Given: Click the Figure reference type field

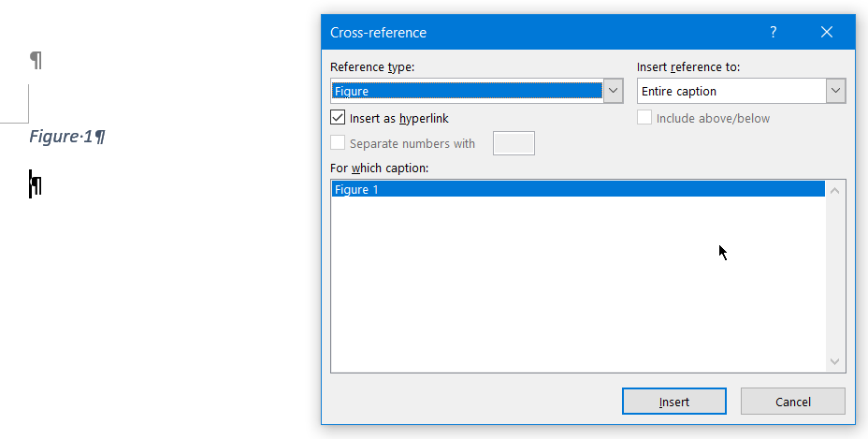Looking at the screenshot, I should tap(467, 91).
